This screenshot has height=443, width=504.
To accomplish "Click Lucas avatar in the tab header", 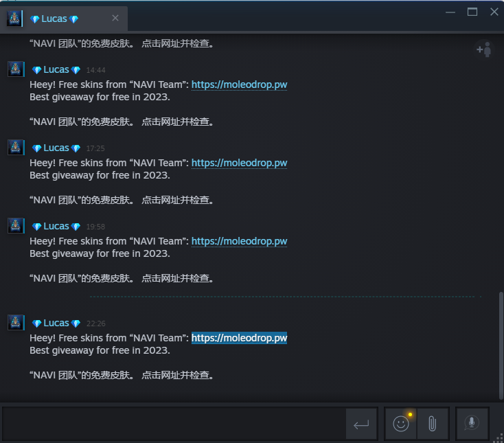I will pos(14,19).
